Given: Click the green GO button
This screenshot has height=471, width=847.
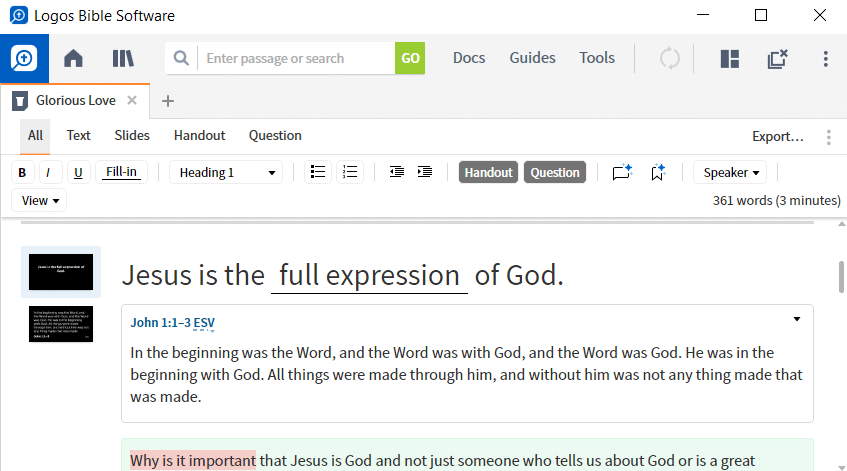Looking at the screenshot, I should [x=410, y=58].
